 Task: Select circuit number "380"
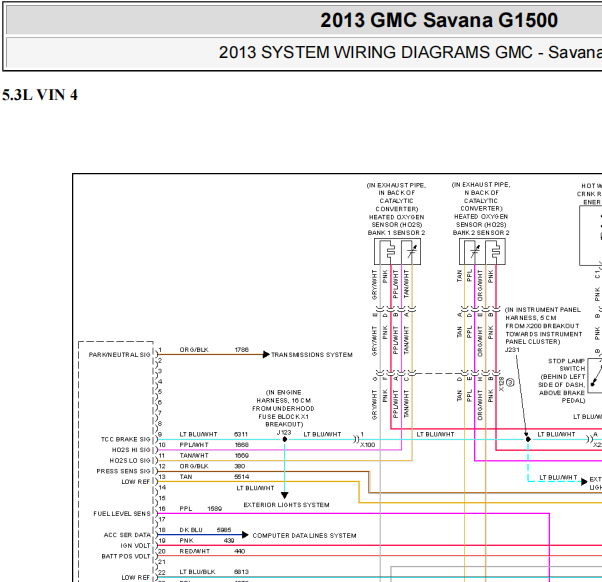tap(240, 466)
